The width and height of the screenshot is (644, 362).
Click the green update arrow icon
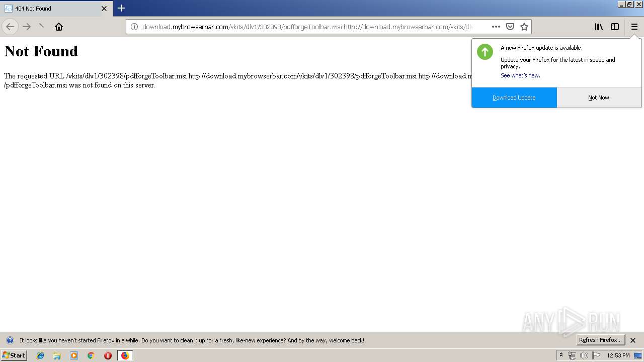[x=485, y=52]
